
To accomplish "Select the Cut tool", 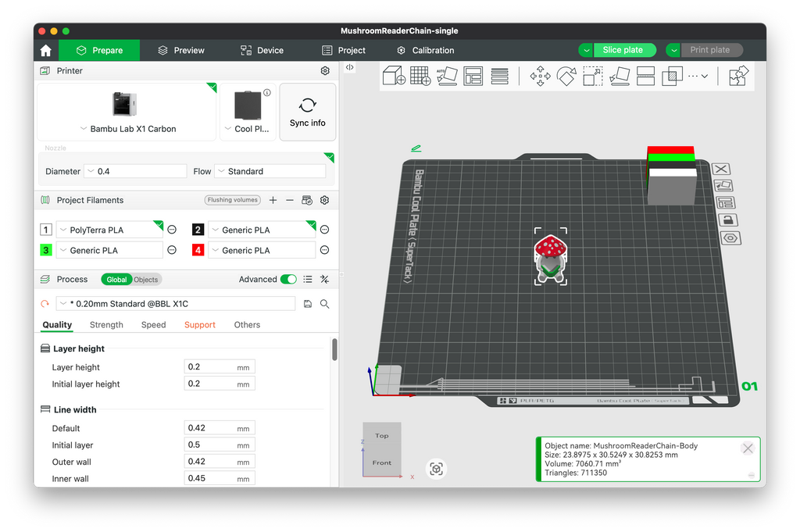I will point(646,76).
